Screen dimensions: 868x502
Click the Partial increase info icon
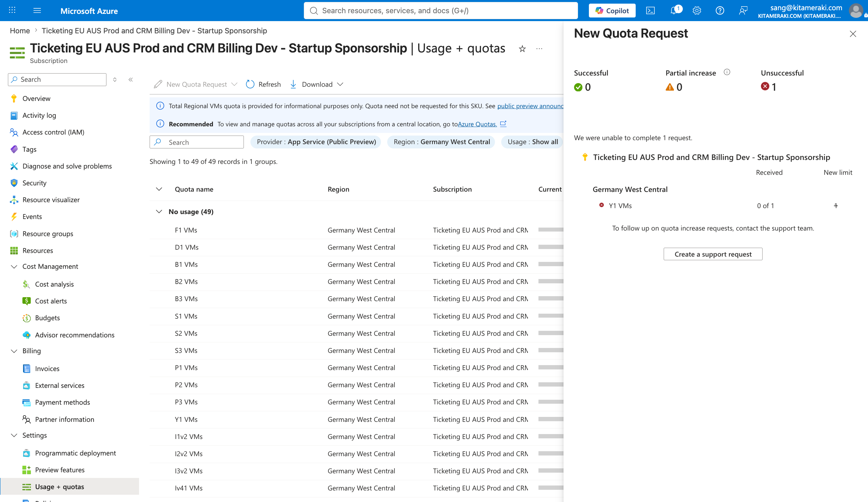coord(727,72)
